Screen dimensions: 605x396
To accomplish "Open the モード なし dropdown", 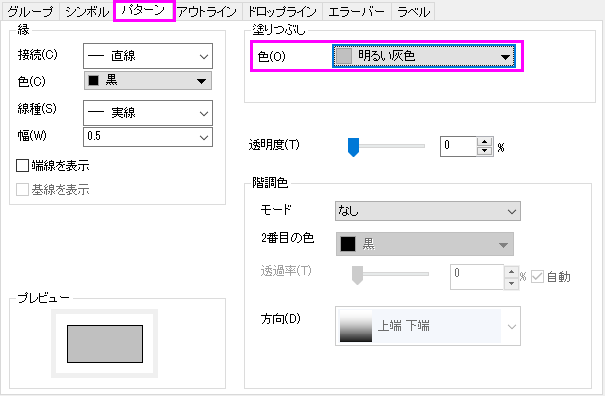I will [x=428, y=211].
